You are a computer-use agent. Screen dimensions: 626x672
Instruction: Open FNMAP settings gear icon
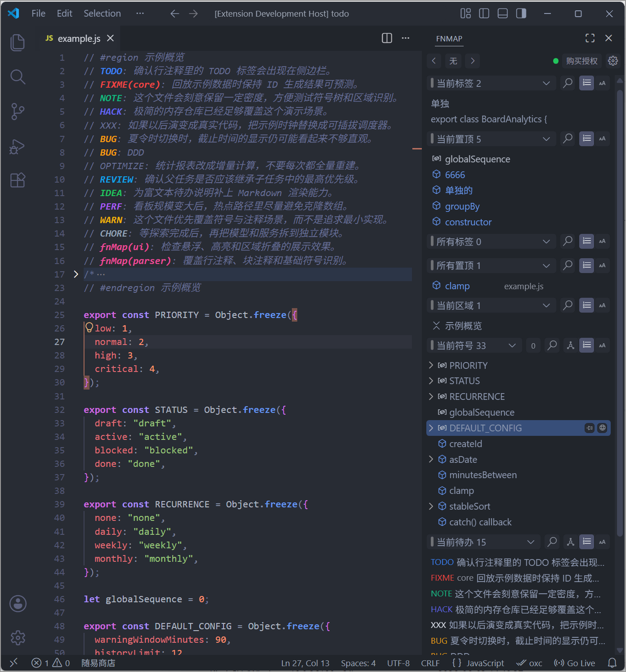tap(613, 61)
